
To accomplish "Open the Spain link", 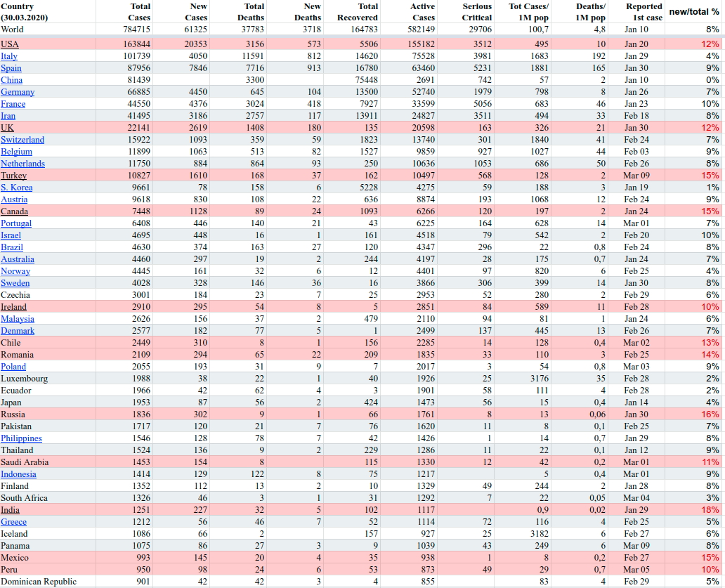I will [x=11, y=68].
